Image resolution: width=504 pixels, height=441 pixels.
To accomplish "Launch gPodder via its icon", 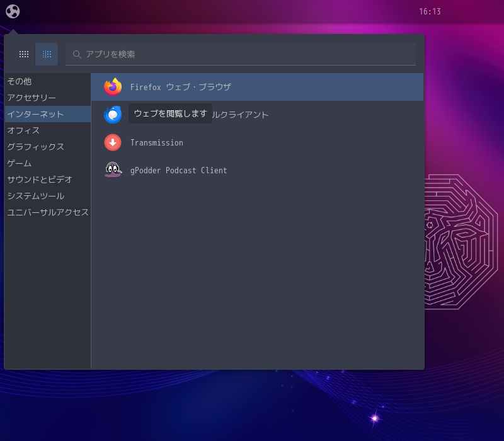I will pyautogui.click(x=113, y=169).
